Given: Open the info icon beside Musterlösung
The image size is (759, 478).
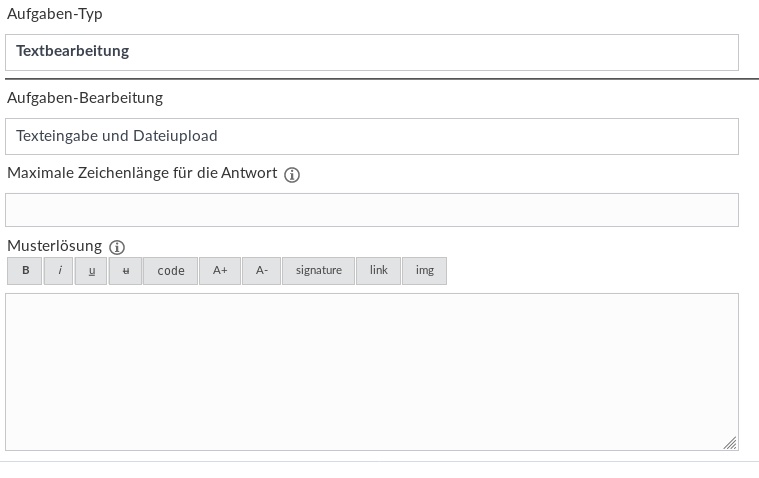Looking at the screenshot, I should 117,247.
